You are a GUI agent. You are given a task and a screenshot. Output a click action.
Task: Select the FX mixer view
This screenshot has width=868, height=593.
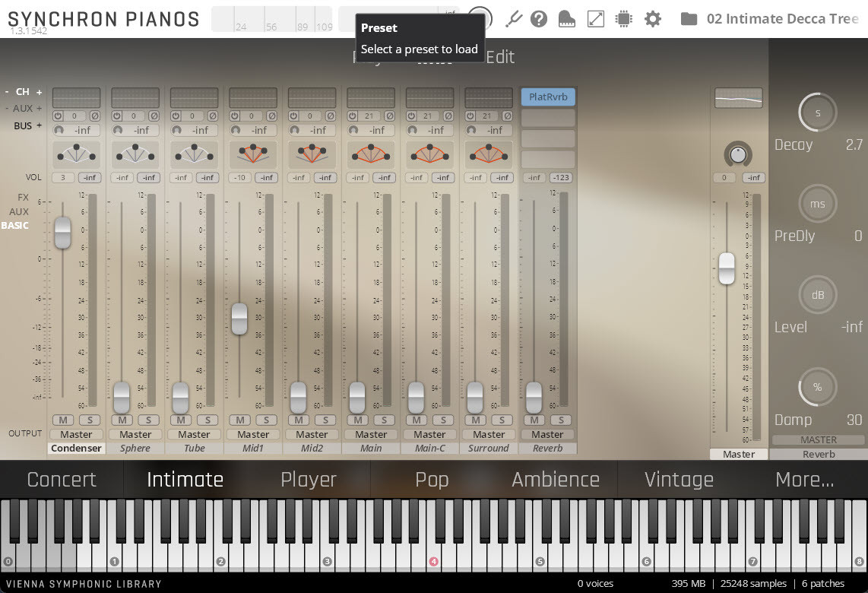23,197
